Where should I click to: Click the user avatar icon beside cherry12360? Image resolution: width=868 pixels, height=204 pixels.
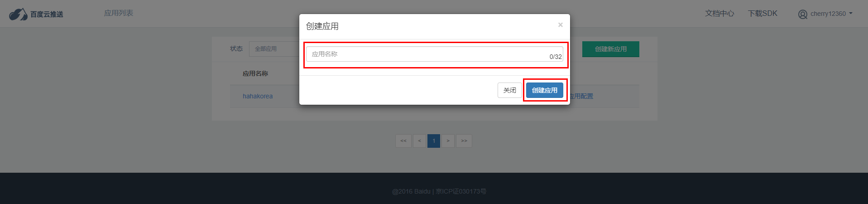[802, 14]
